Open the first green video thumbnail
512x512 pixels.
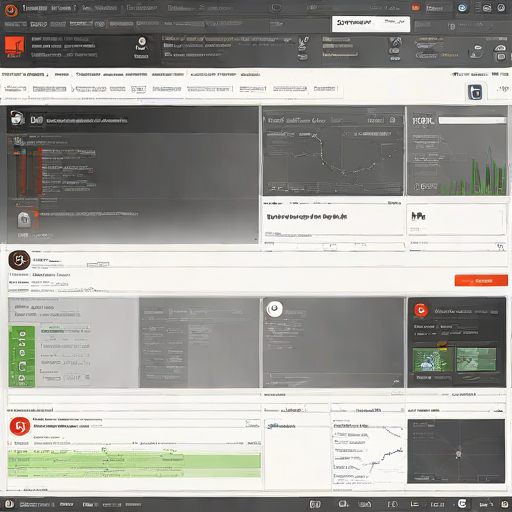[x=433, y=359]
